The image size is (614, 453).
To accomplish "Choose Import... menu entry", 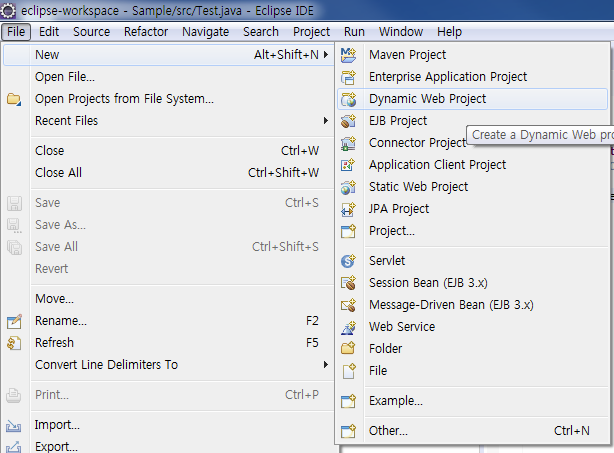I will point(168,425).
